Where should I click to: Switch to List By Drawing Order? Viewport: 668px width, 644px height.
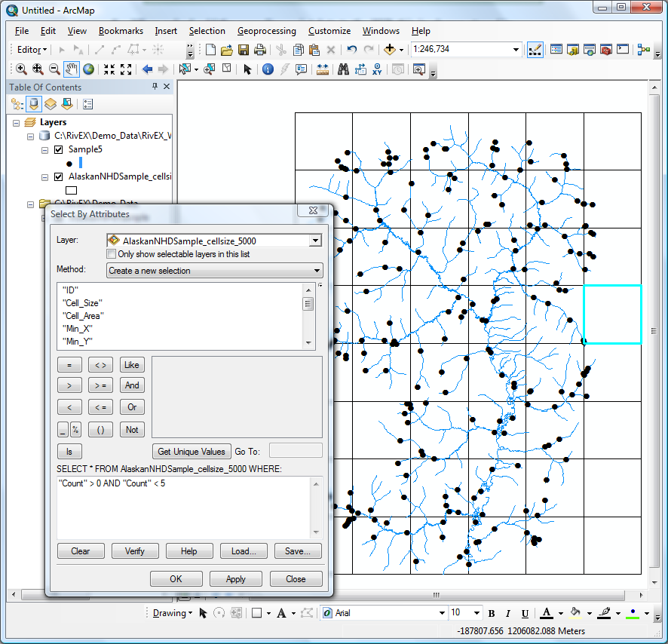click(17, 104)
